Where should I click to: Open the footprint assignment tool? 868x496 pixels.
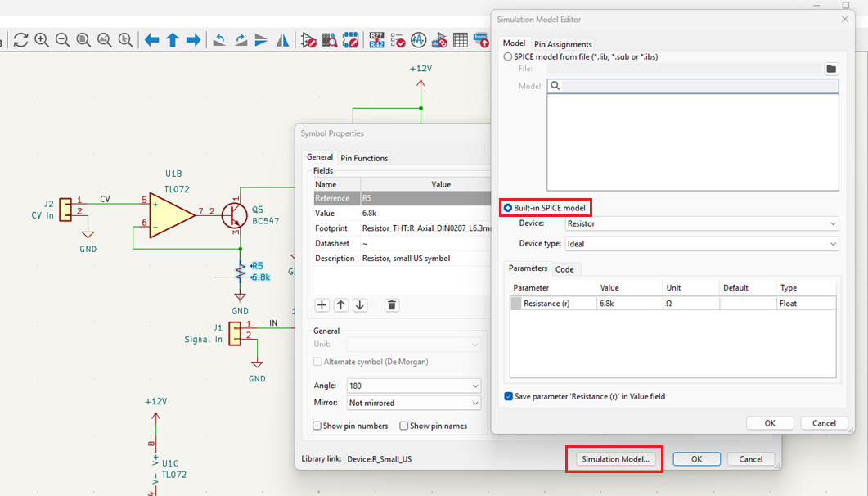pos(439,40)
